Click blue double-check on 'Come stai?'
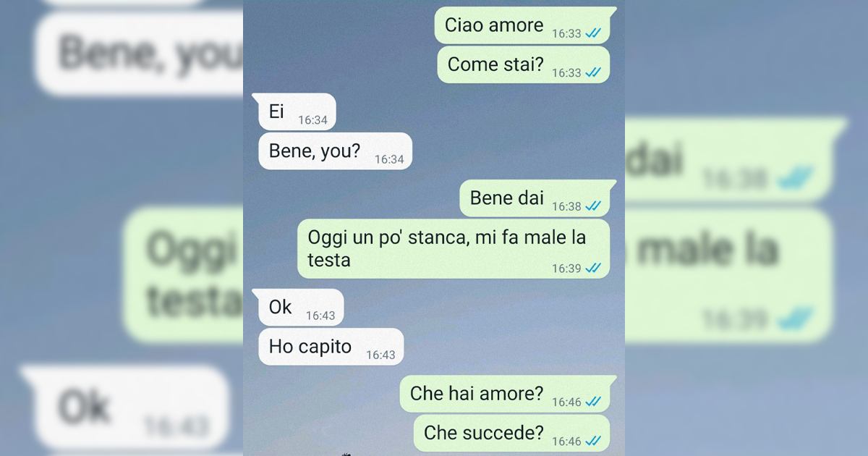Image resolution: width=868 pixels, height=456 pixels. coord(594,72)
